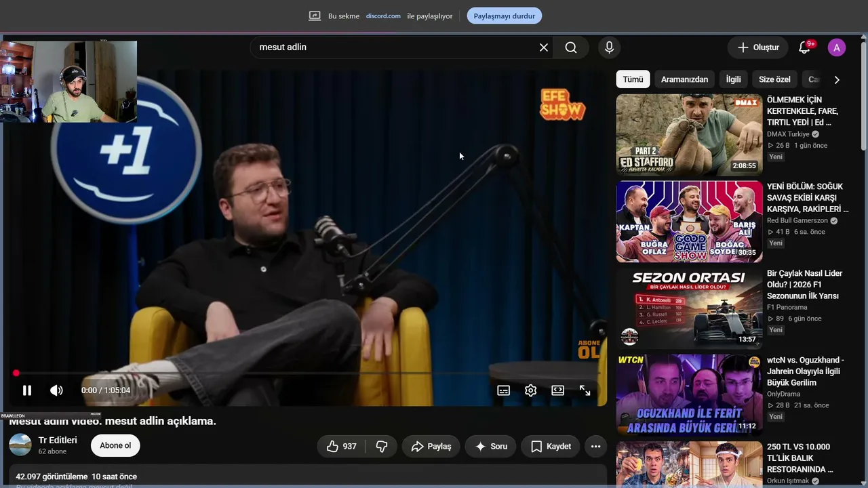Click the channel name F1 Panorama
The height and width of the screenshot is (488, 868).
click(787, 308)
